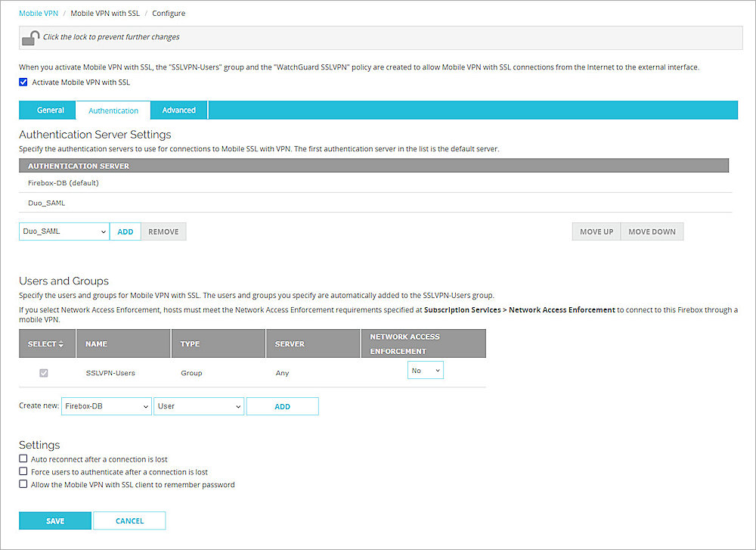756x550 pixels.
Task: Open the authentication server selection dropdown showing Duo_SAML
Action: tap(64, 231)
